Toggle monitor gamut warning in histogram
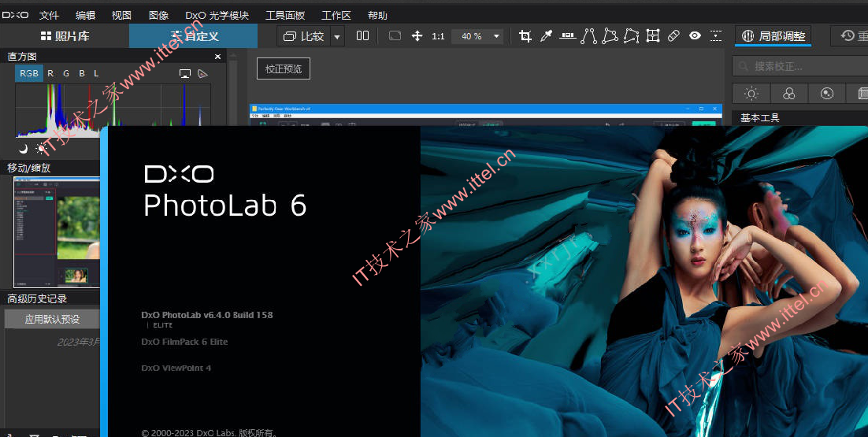Screen dimensions: 868x437 185,73
